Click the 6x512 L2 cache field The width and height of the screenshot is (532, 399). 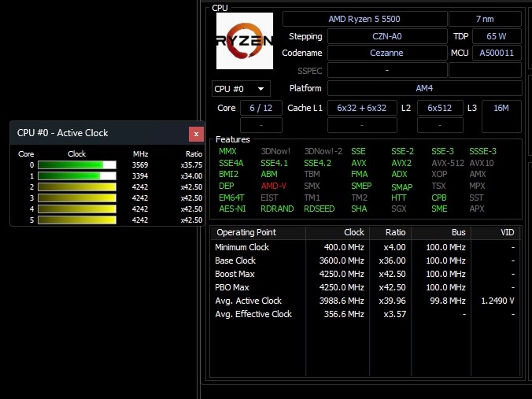point(440,108)
